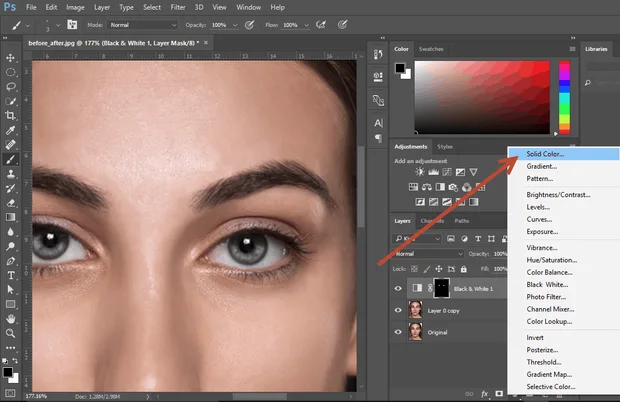Click the fx layer style icon
Viewport: 620px width, 402px height.
coord(484,394)
